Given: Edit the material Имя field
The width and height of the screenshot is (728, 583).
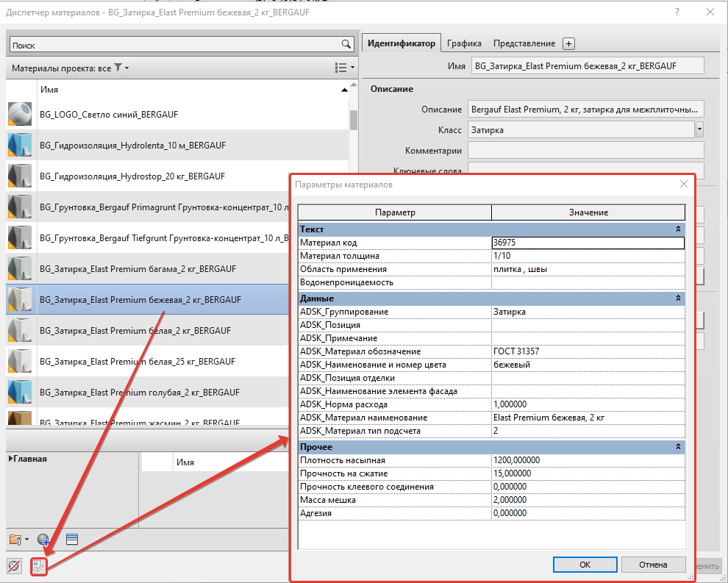Looking at the screenshot, I should coord(588,66).
